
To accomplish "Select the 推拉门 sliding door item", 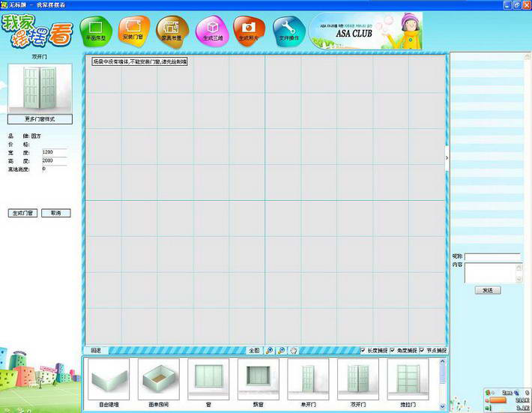I will pos(408,383).
